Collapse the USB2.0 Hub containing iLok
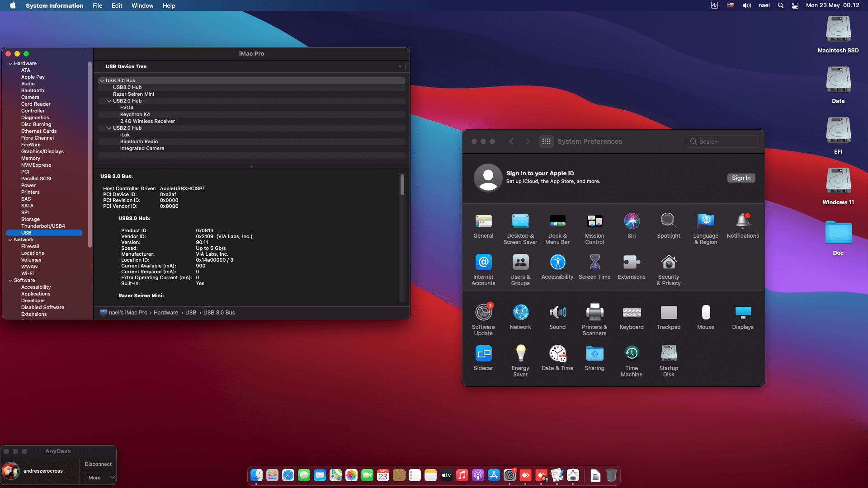The image size is (868, 488). [109, 128]
